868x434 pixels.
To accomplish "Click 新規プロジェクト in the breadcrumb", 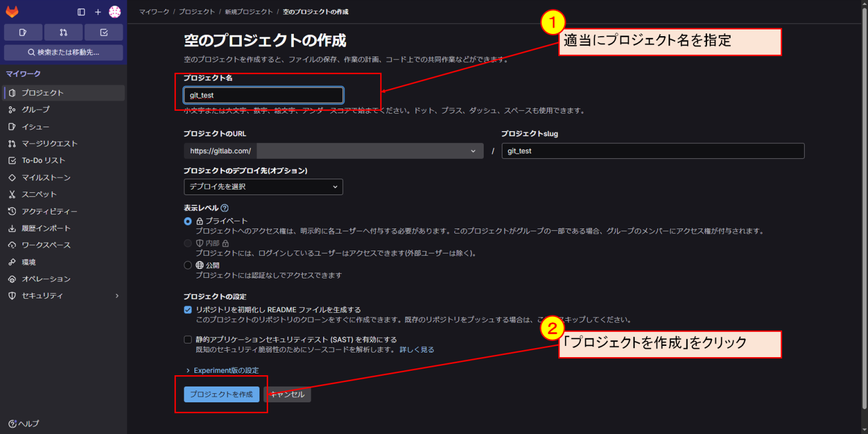I will click(249, 11).
